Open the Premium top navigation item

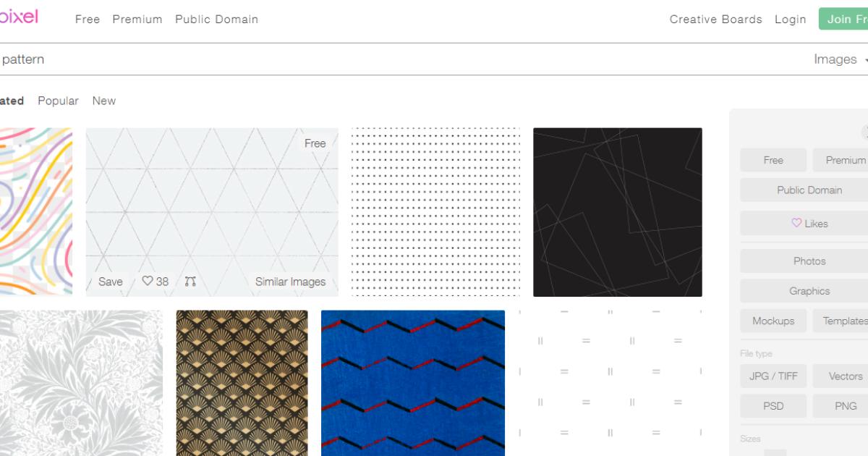pos(137,20)
